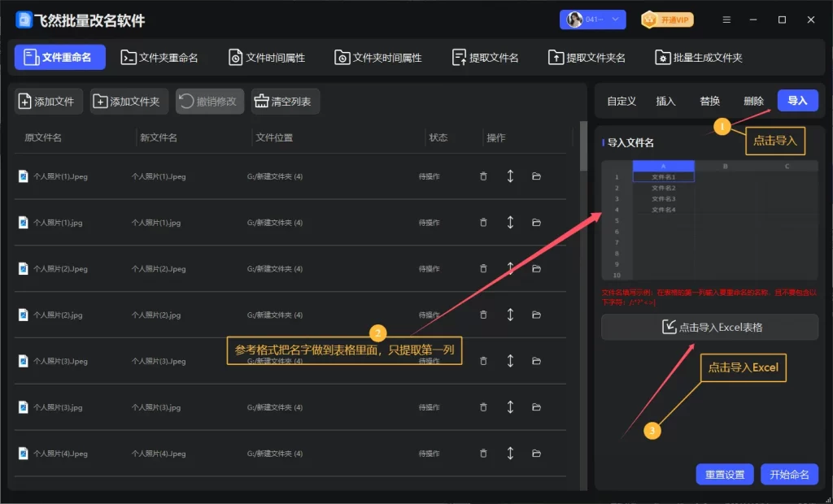Reorder the 个人照片(1).Jpeg row with the arrows icon

[510, 176]
